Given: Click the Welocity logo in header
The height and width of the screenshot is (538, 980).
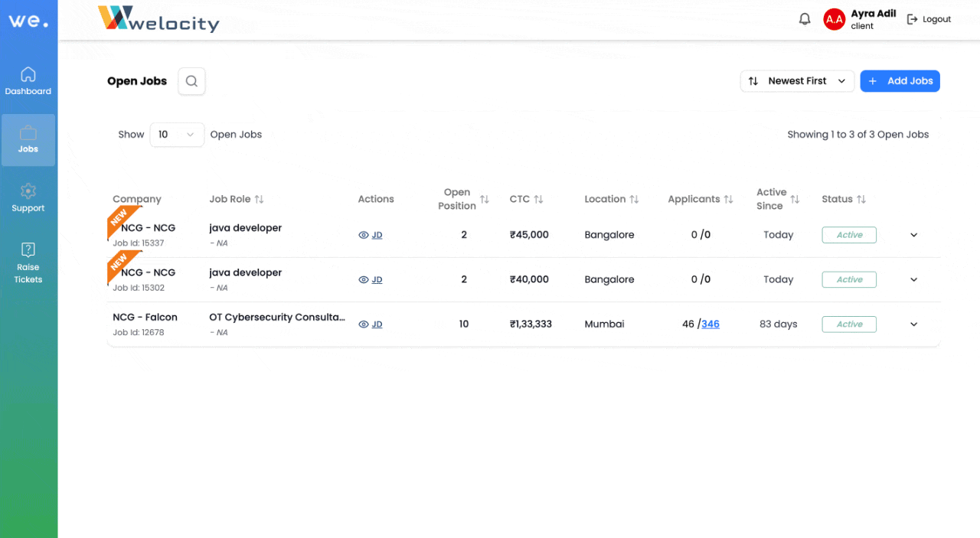Looking at the screenshot, I should pos(158,19).
